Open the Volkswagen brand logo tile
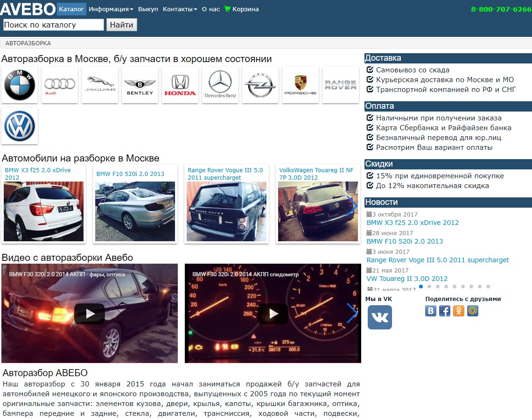532x420 pixels. [20, 126]
